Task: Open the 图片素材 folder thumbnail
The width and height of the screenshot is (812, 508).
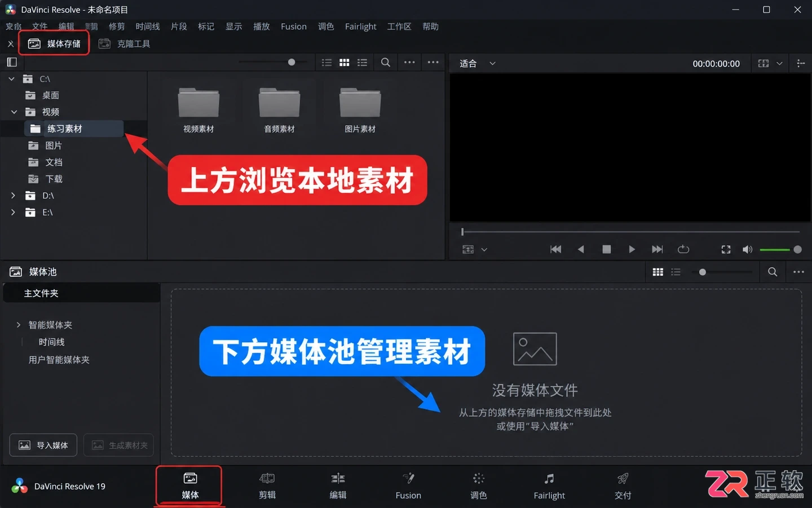Action: [360, 110]
